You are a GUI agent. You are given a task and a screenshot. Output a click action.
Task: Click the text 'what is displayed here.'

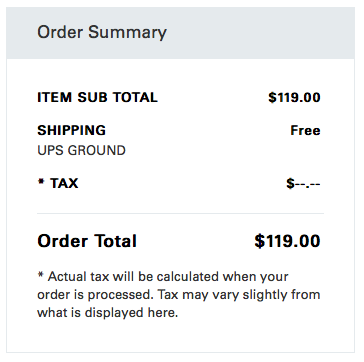tap(108, 313)
